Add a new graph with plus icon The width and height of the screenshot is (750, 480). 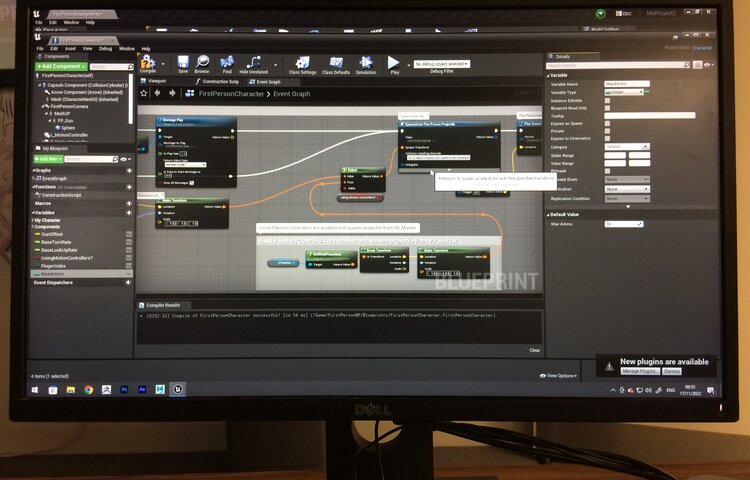[129, 170]
